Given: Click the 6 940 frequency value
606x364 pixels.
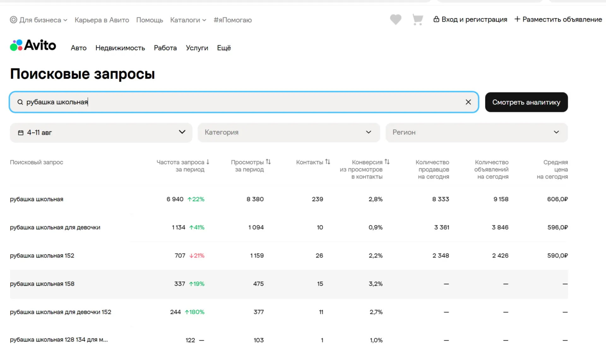Looking at the screenshot, I should coord(175,199).
